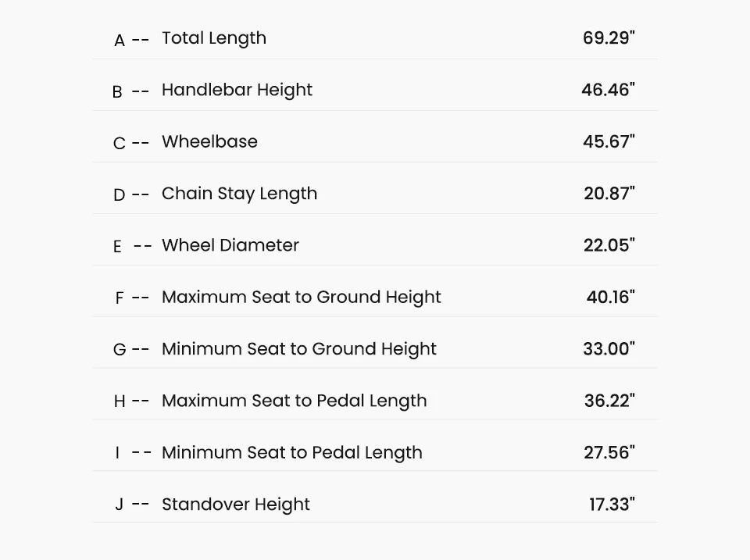Click the 27.56" seat to pedal value
Viewport: 750px width, 560px height.
pyautogui.click(x=609, y=452)
